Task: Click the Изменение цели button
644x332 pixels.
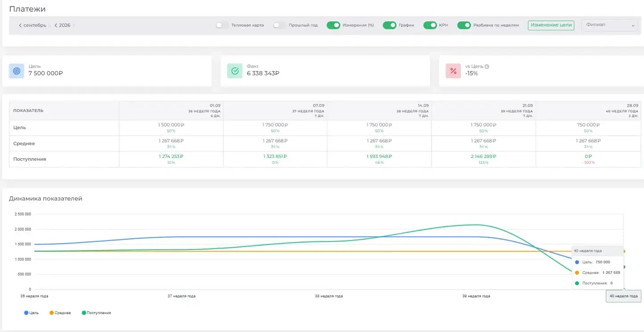Action: [551, 25]
